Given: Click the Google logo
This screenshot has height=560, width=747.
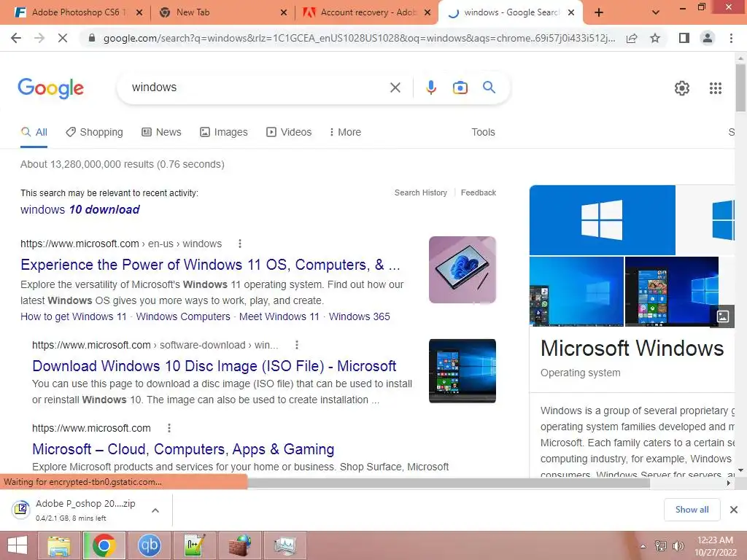Looking at the screenshot, I should 51,88.
